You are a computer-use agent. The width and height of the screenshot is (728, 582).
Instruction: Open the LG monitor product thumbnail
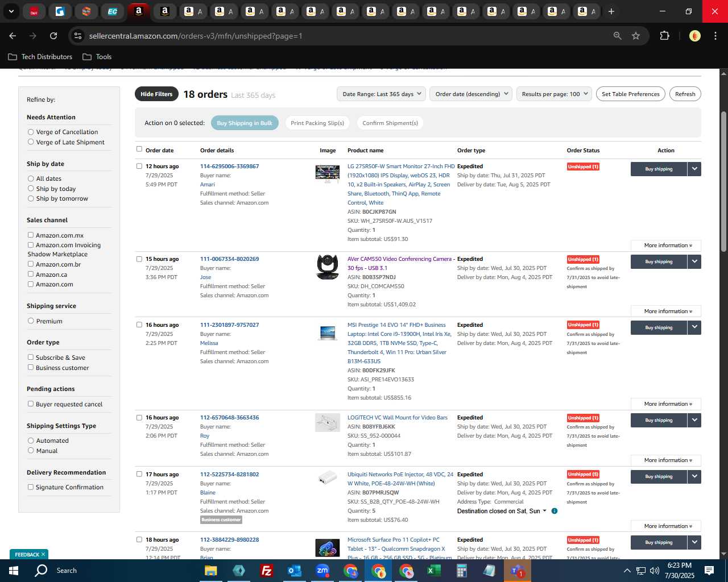point(328,174)
